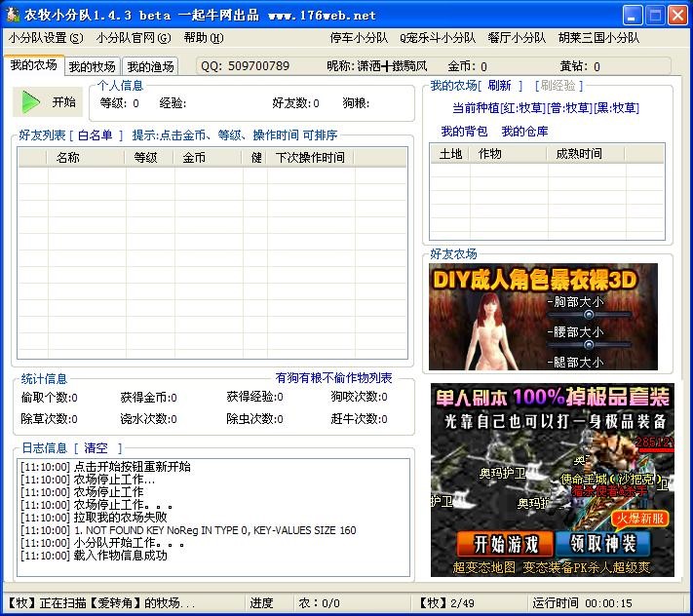Click the app icon in title bar
The width and height of the screenshot is (693, 616).
[x=13, y=15]
